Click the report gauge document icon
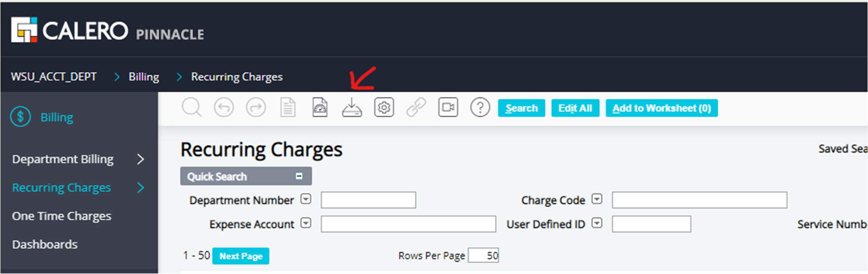Screen dimensions: 868x274 [x=320, y=108]
